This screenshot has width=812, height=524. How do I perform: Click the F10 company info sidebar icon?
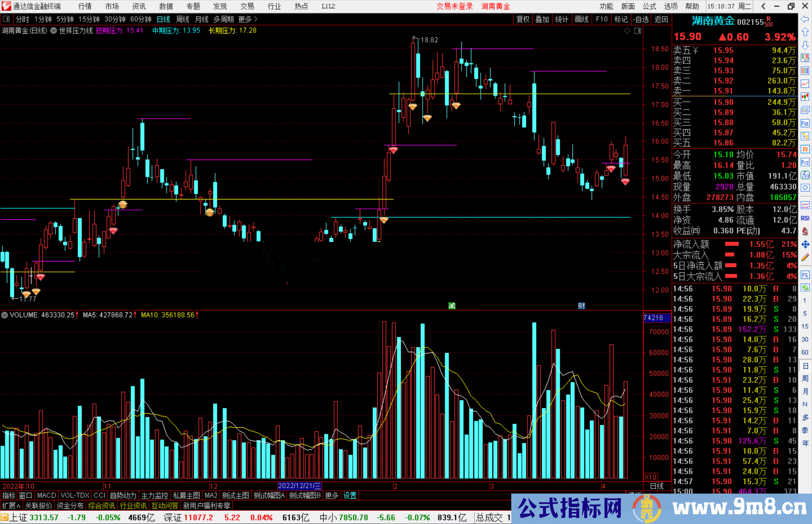pos(805,123)
